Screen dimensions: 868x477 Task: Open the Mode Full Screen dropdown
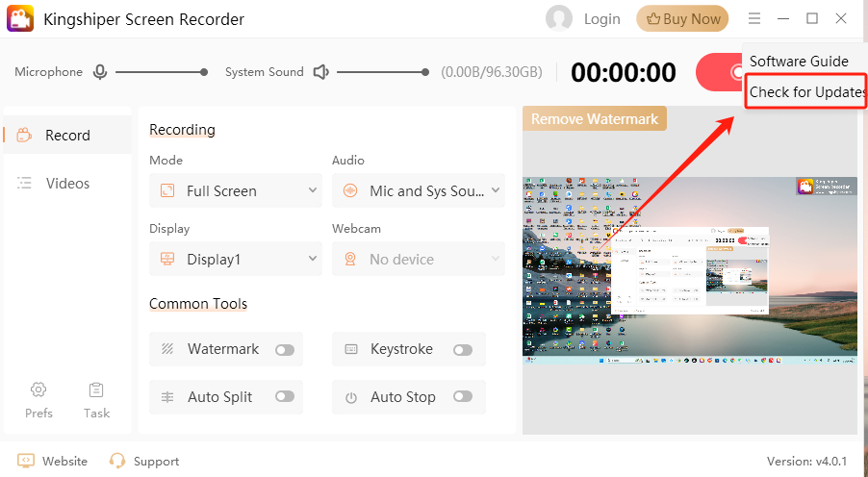click(235, 191)
